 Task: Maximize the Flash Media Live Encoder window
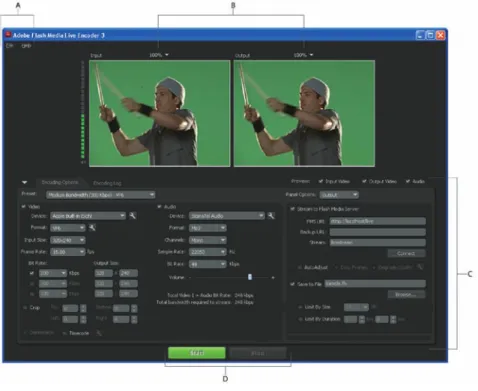(430, 35)
